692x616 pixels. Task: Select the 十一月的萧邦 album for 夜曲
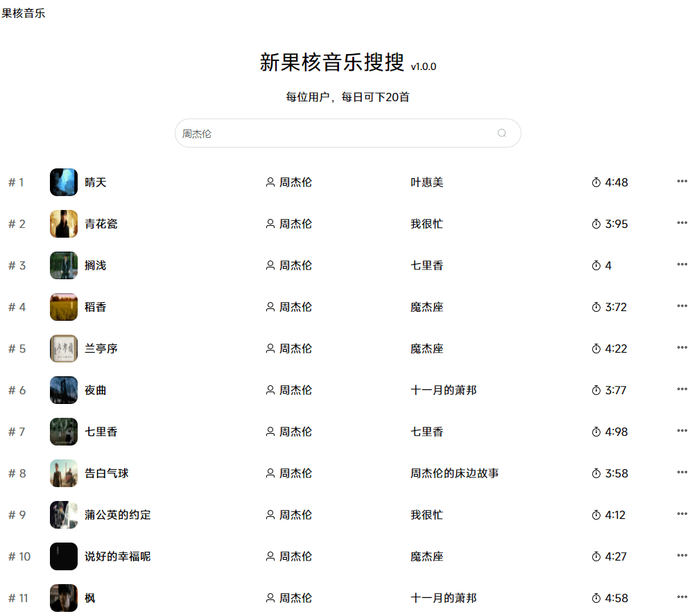(443, 390)
